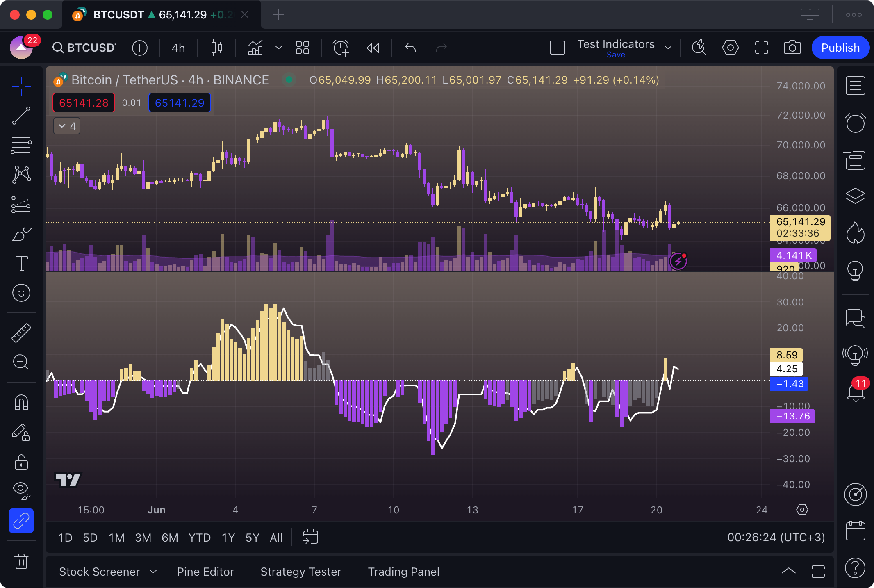The image size is (874, 588).
Task: Expand the Test Indicators layout dropdown
Action: click(x=668, y=48)
